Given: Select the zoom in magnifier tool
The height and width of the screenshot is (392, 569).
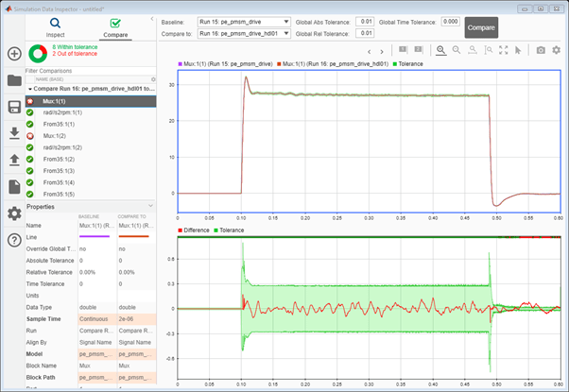Looking at the screenshot, I should (x=441, y=50).
